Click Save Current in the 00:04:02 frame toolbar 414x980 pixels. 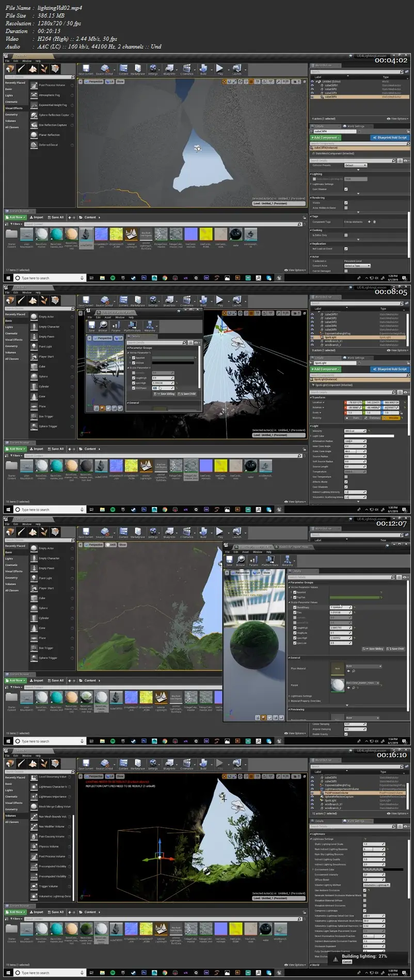pos(86,70)
